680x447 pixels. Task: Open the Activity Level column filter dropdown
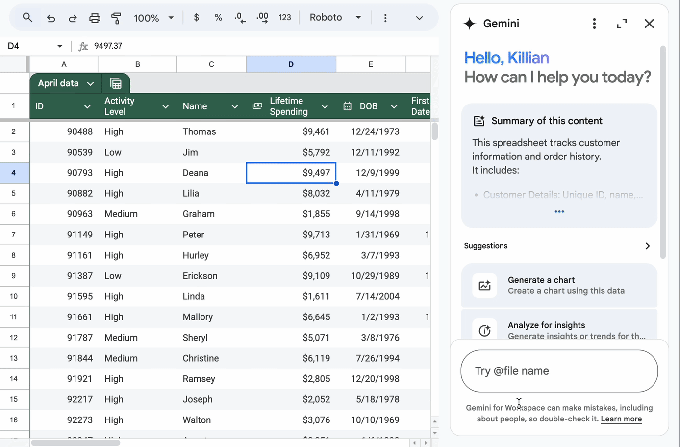pyautogui.click(x=166, y=106)
